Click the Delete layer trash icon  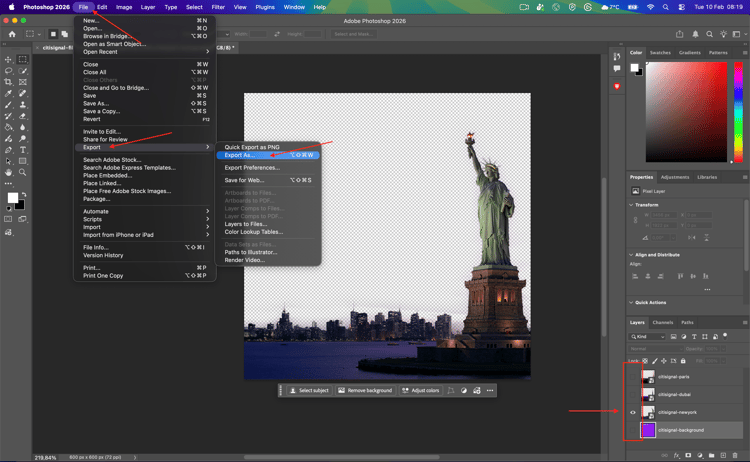pos(736,455)
